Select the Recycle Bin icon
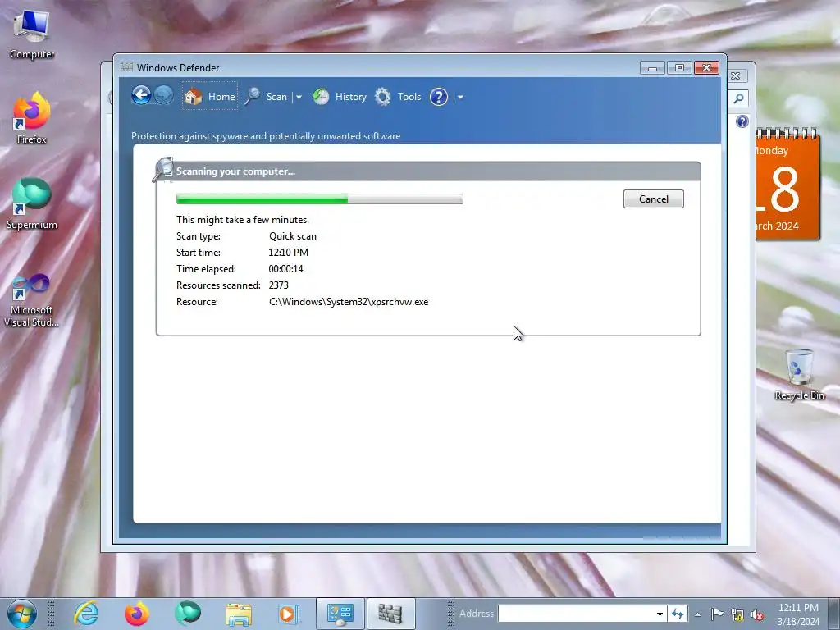Image resolution: width=840 pixels, height=630 pixels. [x=799, y=374]
